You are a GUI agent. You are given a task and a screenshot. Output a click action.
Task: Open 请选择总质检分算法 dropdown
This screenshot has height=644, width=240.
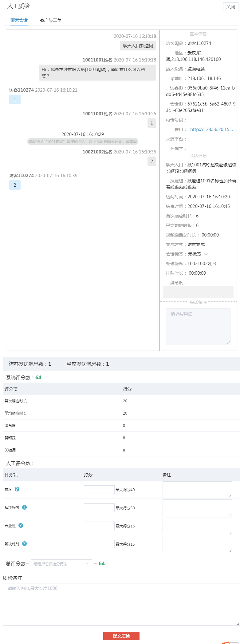61,564
